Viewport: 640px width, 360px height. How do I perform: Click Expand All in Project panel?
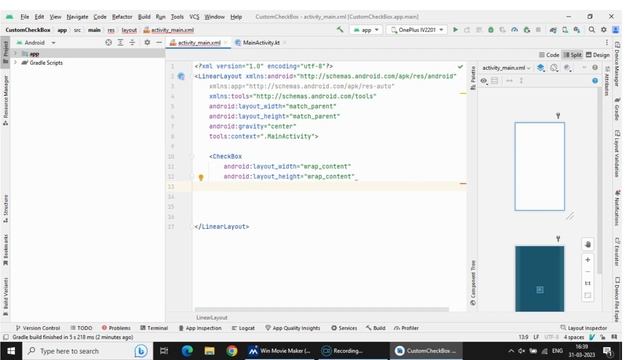[120, 42]
